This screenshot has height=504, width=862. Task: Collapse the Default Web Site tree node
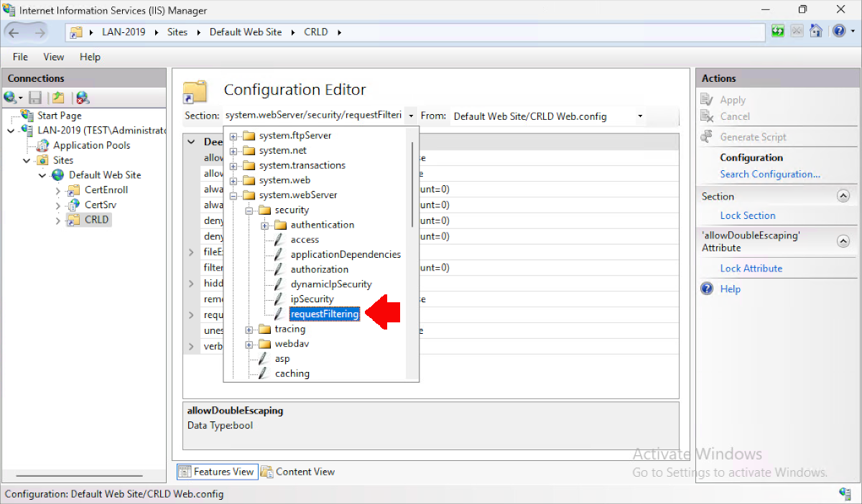[x=42, y=175]
